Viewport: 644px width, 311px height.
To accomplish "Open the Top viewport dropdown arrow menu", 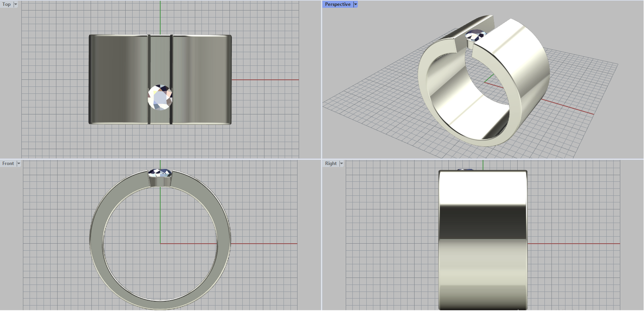I will coord(16,4).
